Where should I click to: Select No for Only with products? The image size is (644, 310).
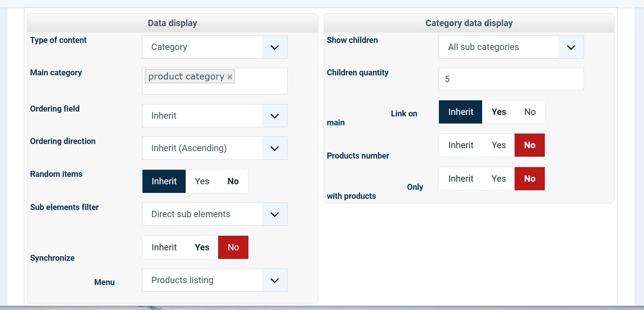[x=530, y=179]
